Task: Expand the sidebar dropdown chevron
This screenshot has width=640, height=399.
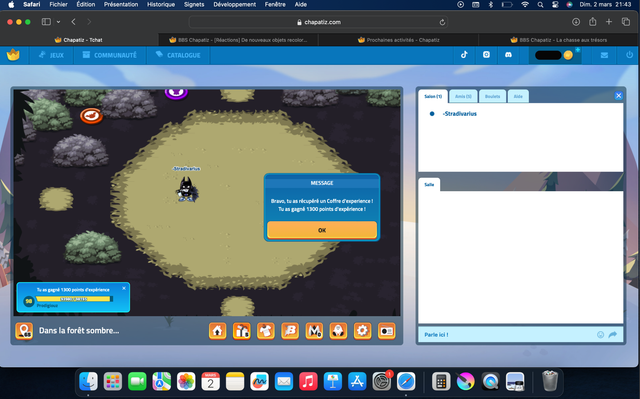Action: coord(58,22)
